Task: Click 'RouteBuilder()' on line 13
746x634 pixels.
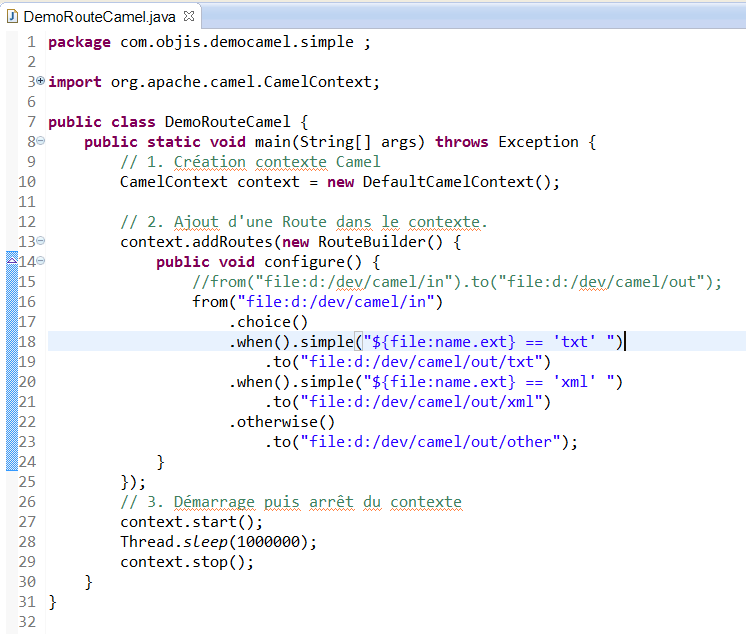Action: coord(380,242)
